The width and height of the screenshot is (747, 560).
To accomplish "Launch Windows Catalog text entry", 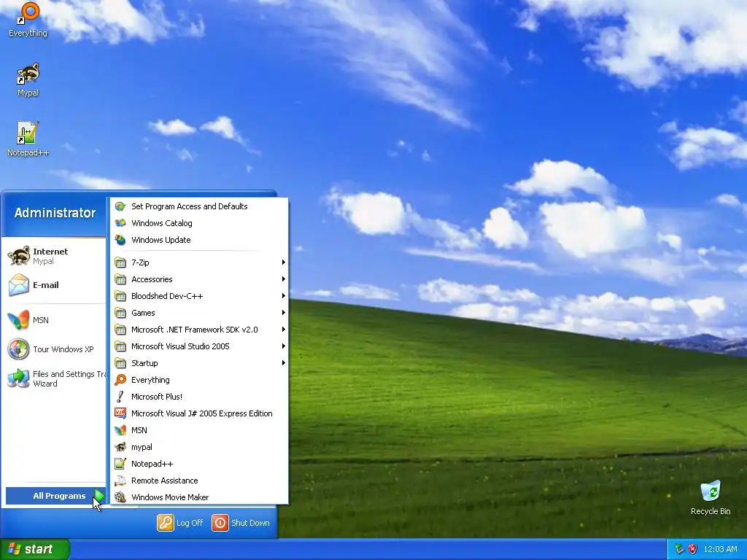I will (x=162, y=223).
